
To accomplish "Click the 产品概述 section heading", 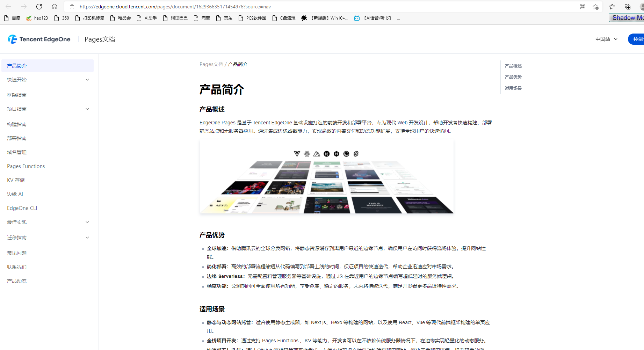I will [x=212, y=109].
